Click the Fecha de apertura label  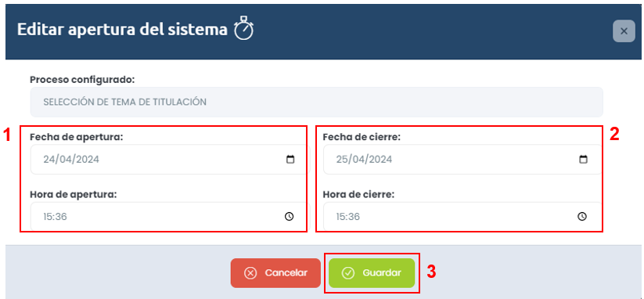[x=77, y=137]
